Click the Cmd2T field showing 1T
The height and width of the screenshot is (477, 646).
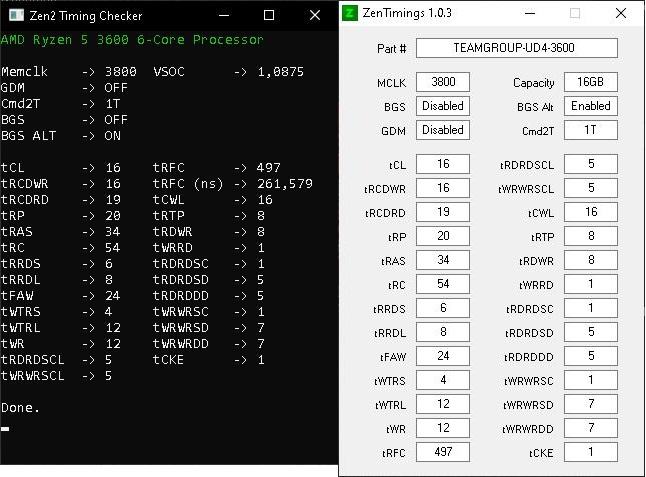pos(591,130)
